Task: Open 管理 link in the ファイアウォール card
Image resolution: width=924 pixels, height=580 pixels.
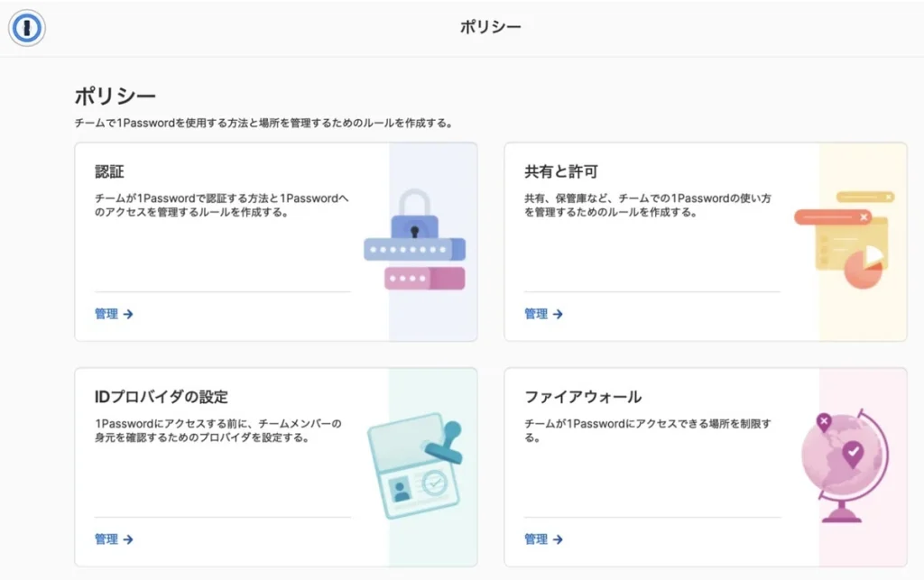Action: click(x=543, y=539)
